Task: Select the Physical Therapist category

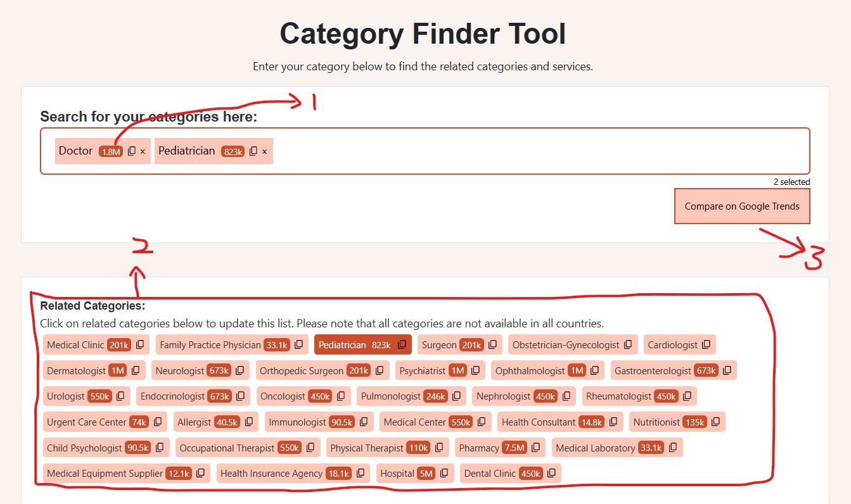Action: pyautogui.click(x=368, y=447)
